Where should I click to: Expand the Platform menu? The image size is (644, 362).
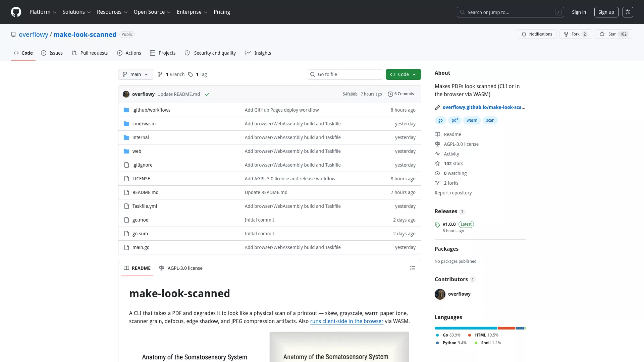click(x=43, y=12)
